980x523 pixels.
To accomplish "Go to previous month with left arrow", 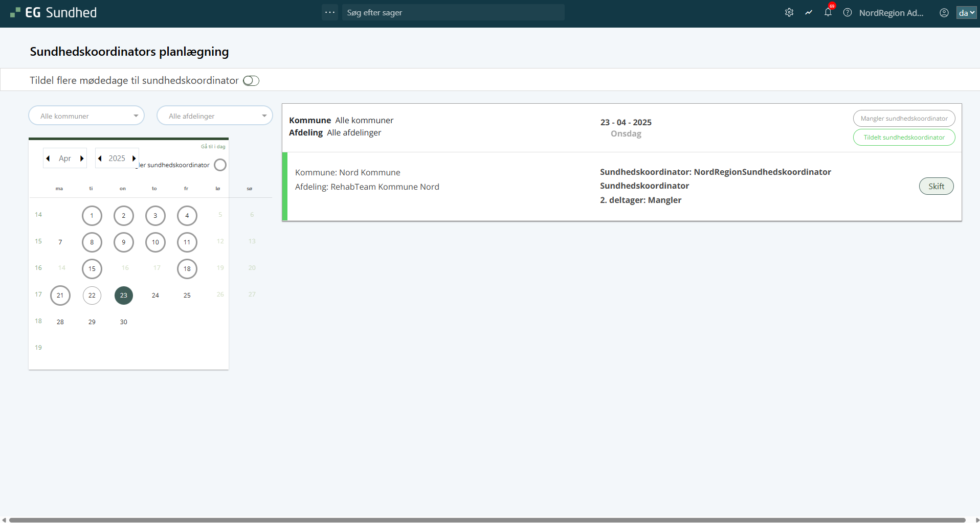I will (x=48, y=158).
